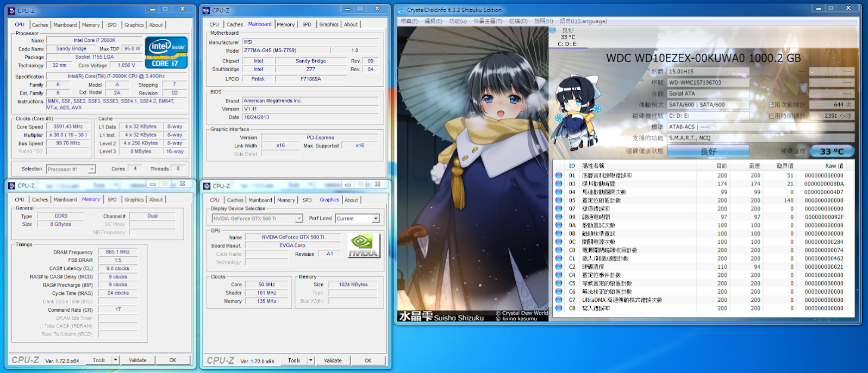Click the blue health orb on the drive tab
This screenshot has width=868, height=373.
click(x=553, y=30)
